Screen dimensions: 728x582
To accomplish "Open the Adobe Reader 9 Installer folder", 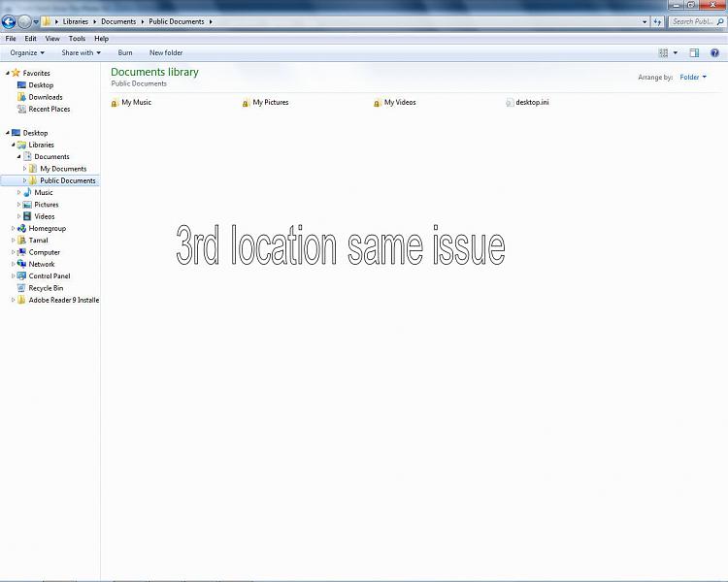I will [x=58, y=301].
